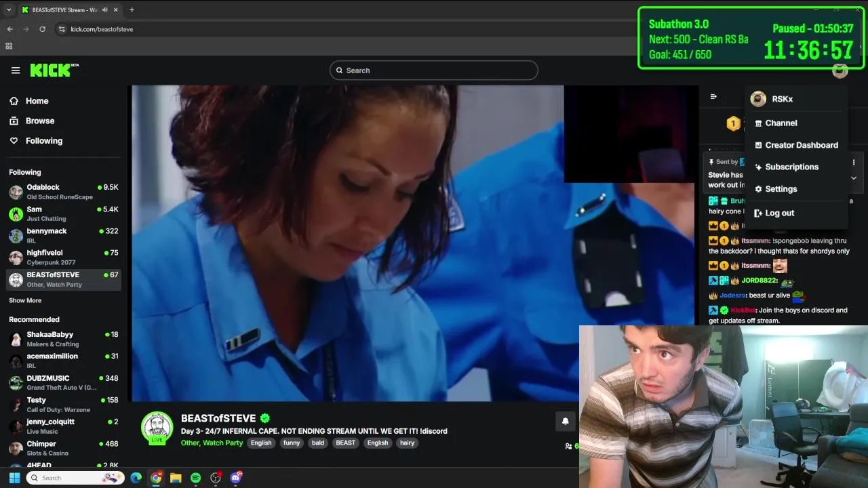Open the Browse page
868x488 pixels.
pyautogui.click(x=40, y=121)
